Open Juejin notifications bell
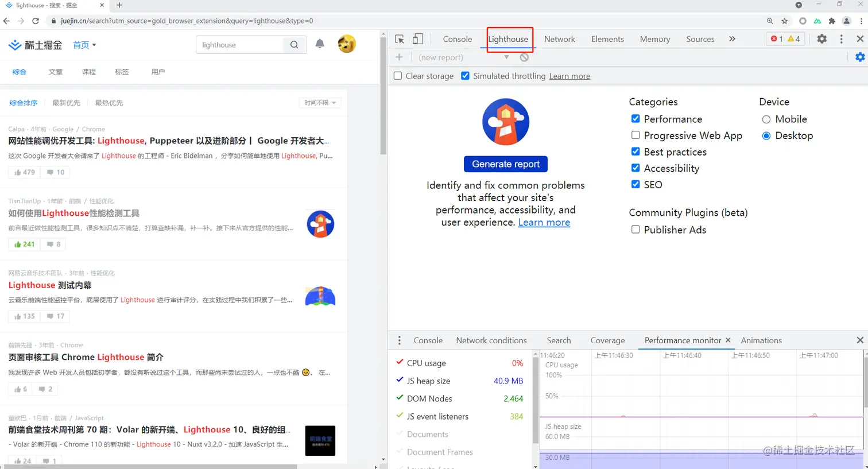868x469 pixels. [x=320, y=44]
